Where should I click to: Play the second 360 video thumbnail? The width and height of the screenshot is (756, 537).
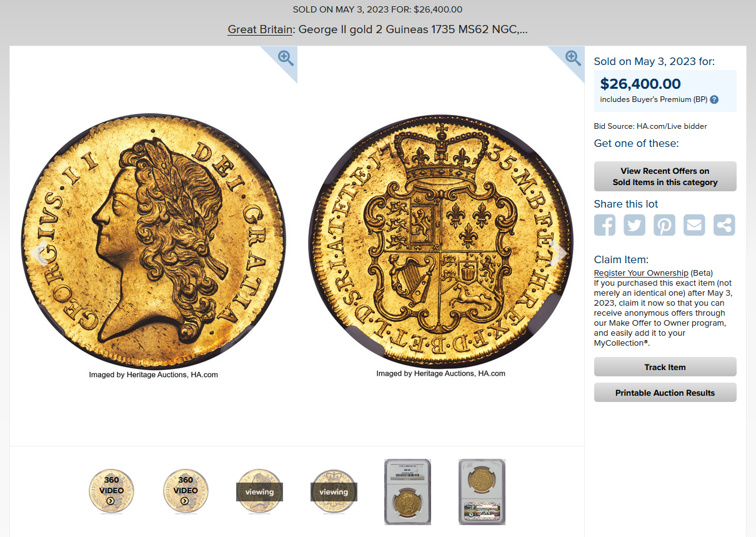[186, 491]
